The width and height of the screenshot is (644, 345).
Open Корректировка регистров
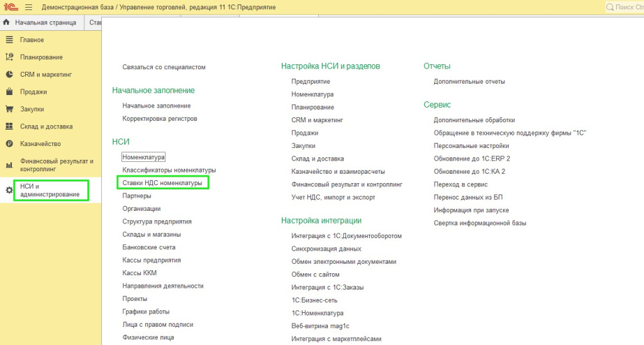coord(160,118)
